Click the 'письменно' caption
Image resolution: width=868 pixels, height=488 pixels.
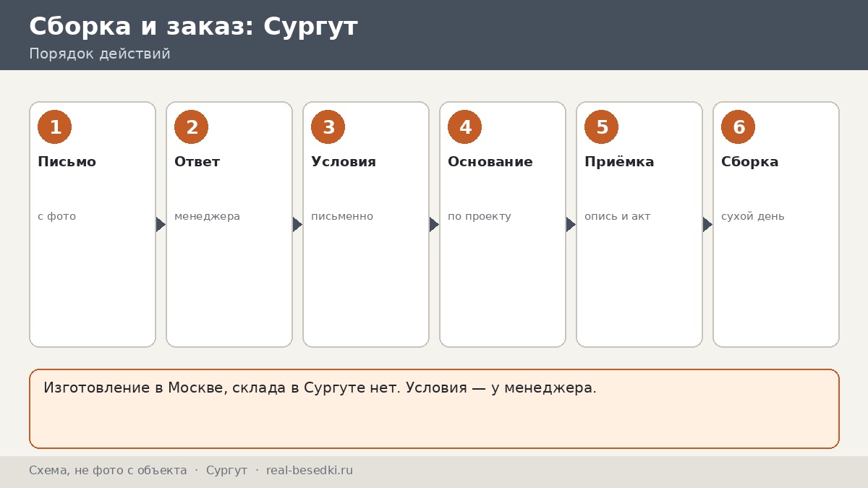[x=342, y=216]
